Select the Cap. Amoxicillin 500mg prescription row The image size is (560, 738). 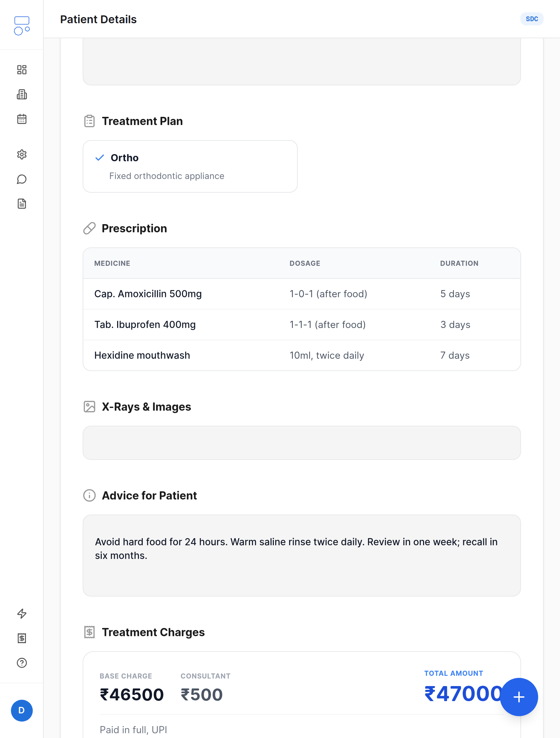[302, 294]
